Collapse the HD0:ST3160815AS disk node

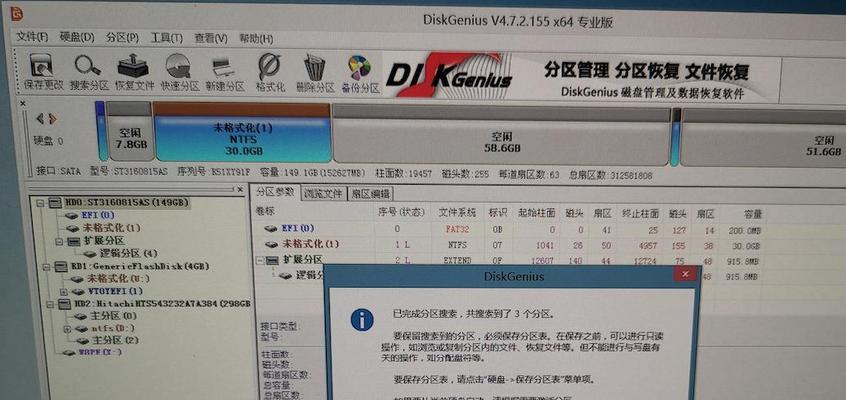pos(40,203)
